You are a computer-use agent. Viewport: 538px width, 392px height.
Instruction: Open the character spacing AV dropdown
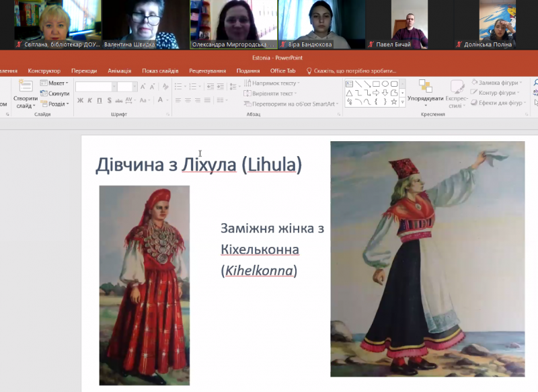coord(130,100)
